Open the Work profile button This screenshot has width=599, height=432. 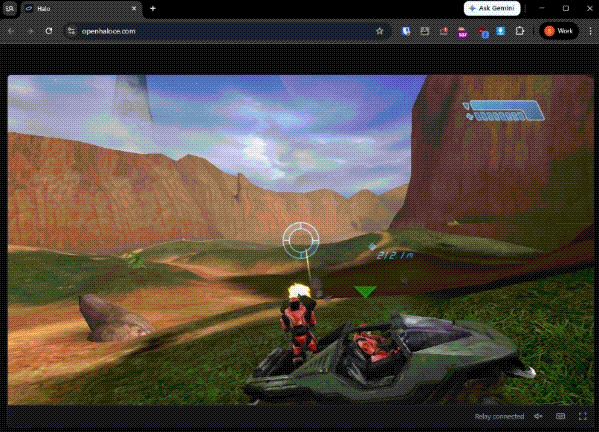[559, 31]
